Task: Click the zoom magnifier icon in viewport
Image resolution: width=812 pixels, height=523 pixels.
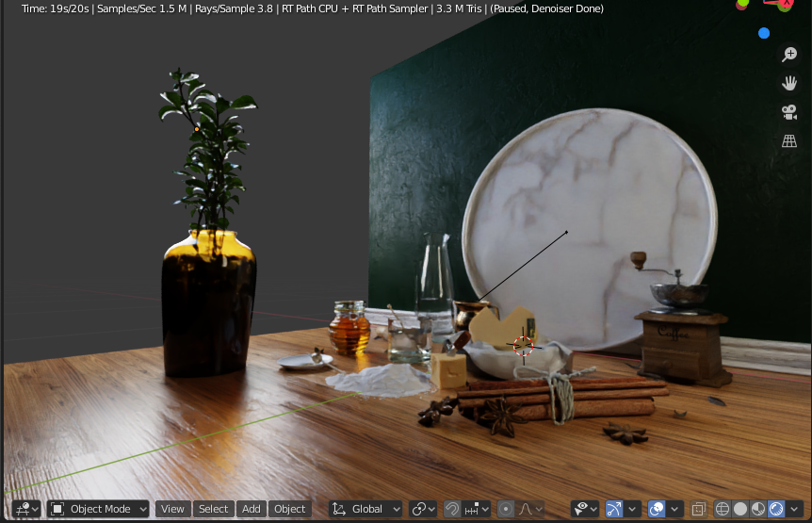Action: point(789,56)
